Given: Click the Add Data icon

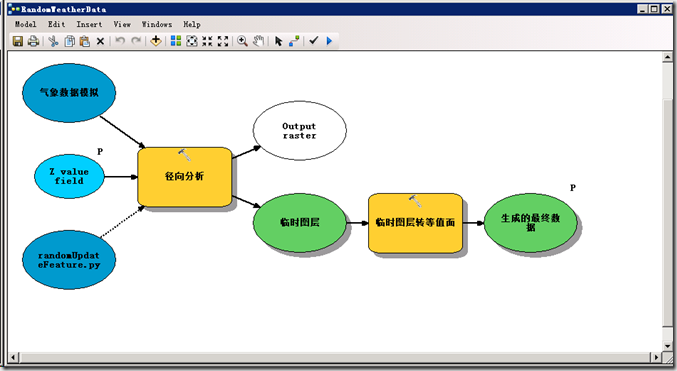Looking at the screenshot, I should (156, 41).
